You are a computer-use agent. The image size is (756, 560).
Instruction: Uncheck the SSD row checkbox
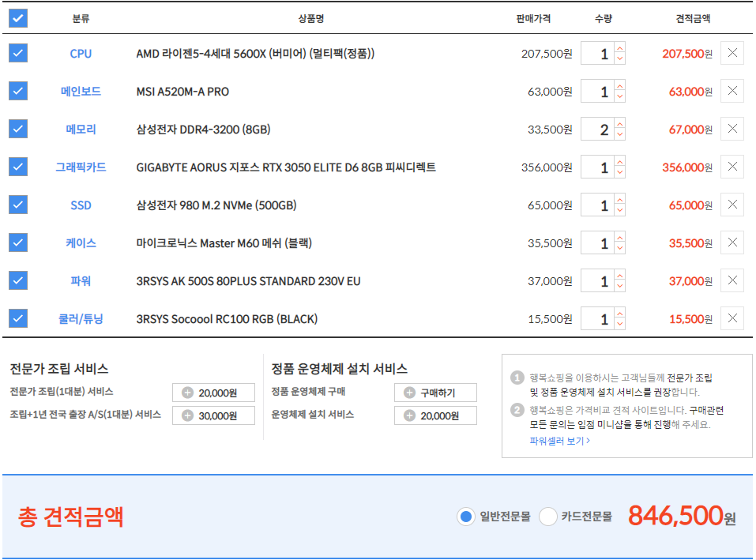pyautogui.click(x=18, y=205)
